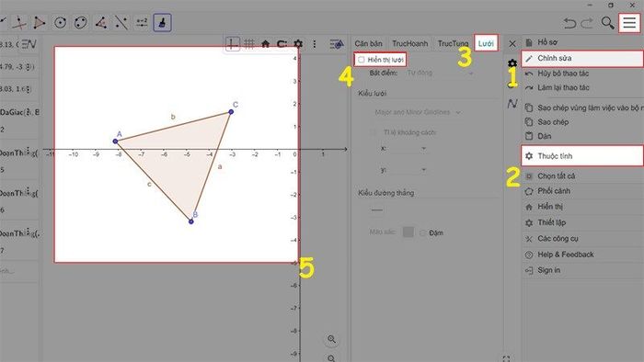
Task: Toggle the Tỉ lệ khoảng cách checkbox
Action: (373, 132)
